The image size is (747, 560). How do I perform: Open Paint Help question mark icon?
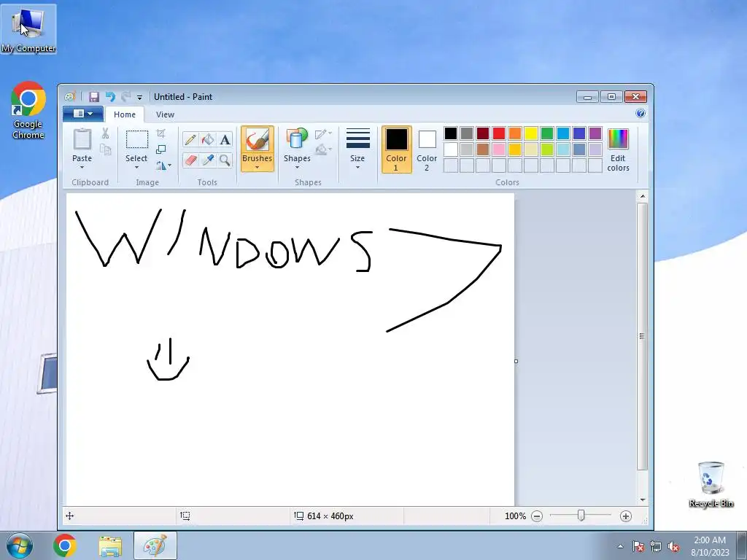pyautogui.click(x=640, y=113)
